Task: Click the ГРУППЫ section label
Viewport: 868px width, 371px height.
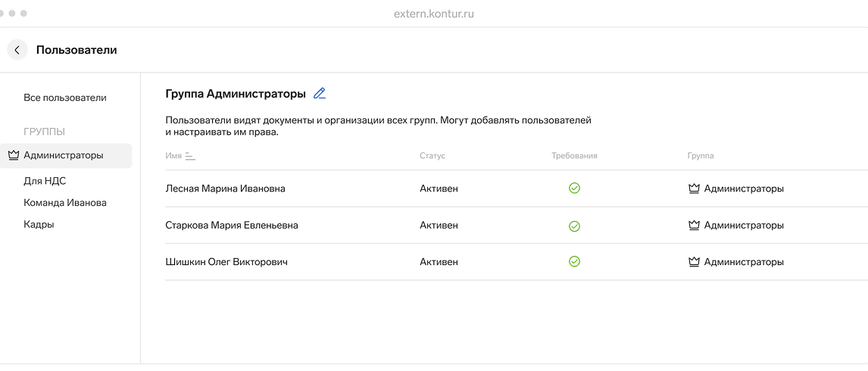Action: (x=44, y=132)
